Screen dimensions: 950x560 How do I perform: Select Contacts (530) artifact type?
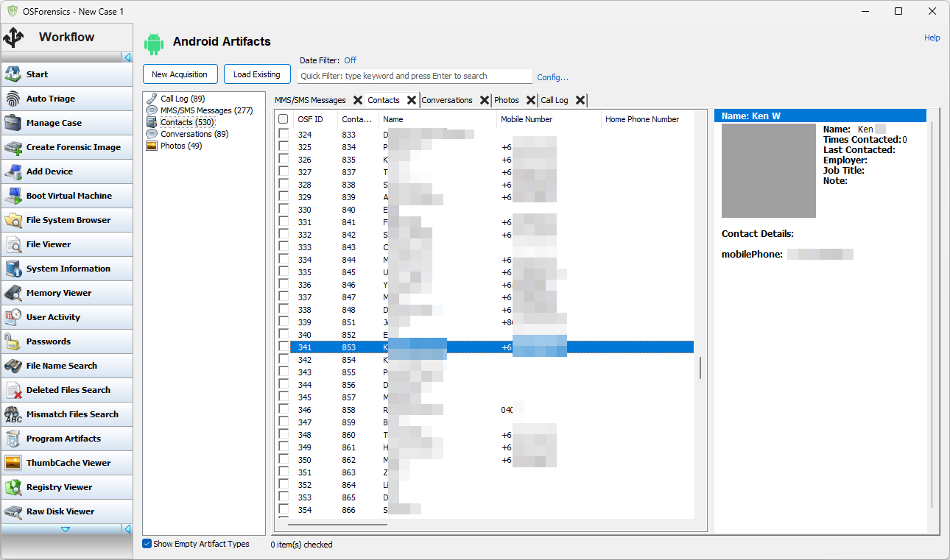point(187,122)
